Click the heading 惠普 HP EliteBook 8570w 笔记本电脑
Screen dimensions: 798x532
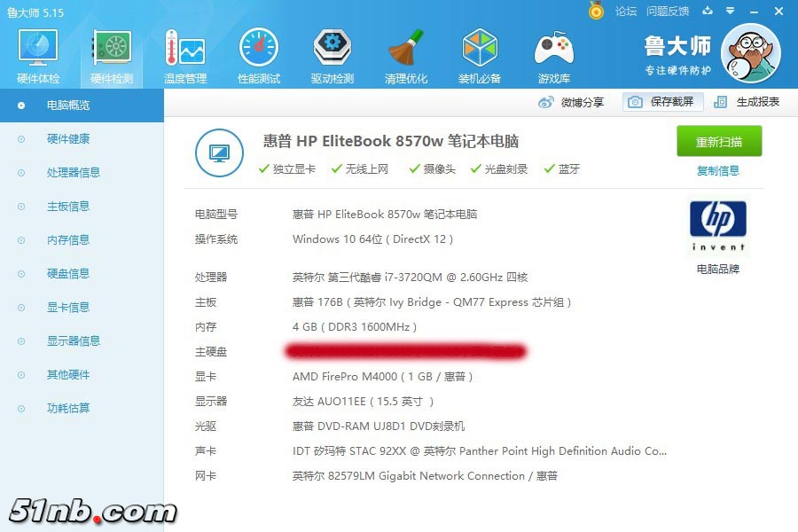click(x=391, y=141)
